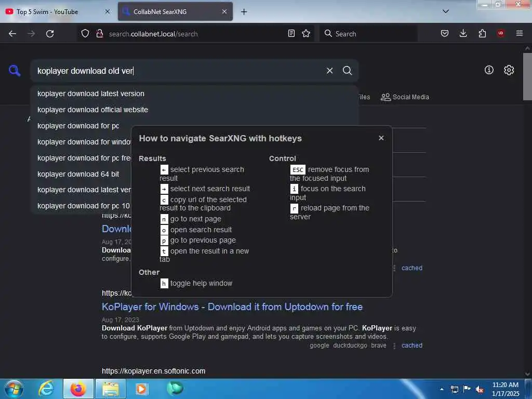Open the media player taskbar icon
The image size is (532, 399).
(142, 389)
